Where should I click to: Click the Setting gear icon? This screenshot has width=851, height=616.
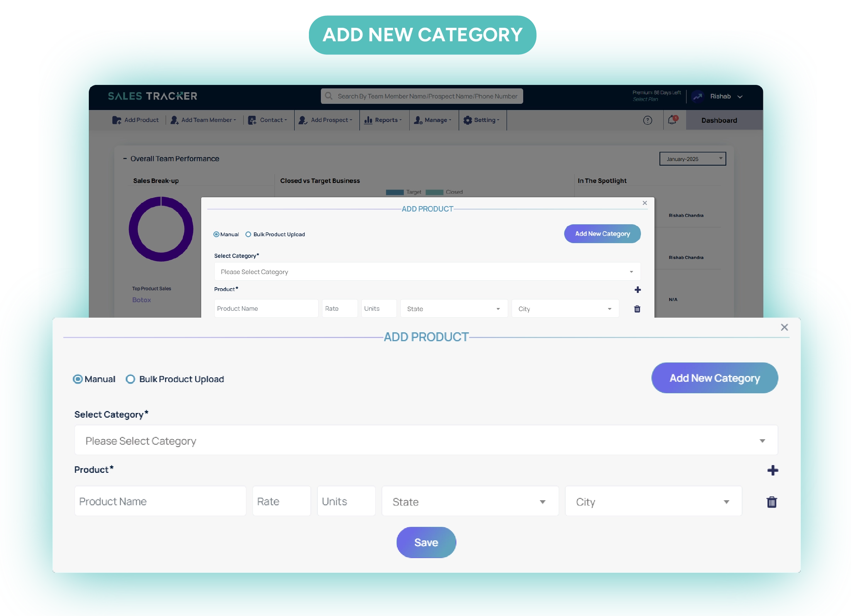pos(468,120)
